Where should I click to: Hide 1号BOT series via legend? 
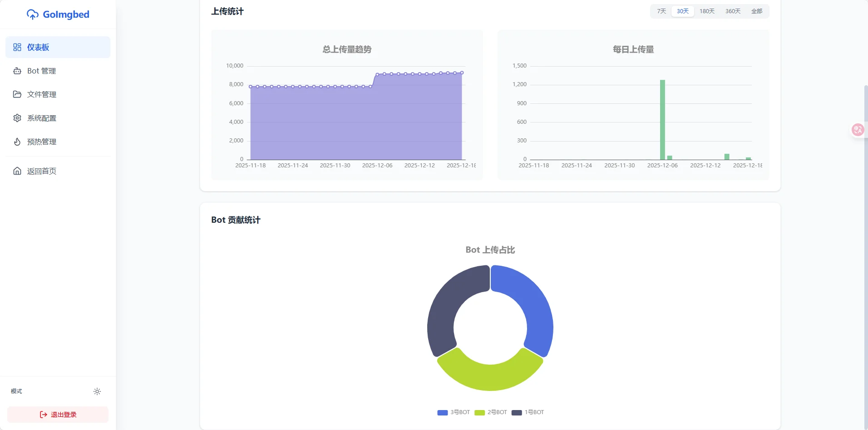click(x=528, y=412)
